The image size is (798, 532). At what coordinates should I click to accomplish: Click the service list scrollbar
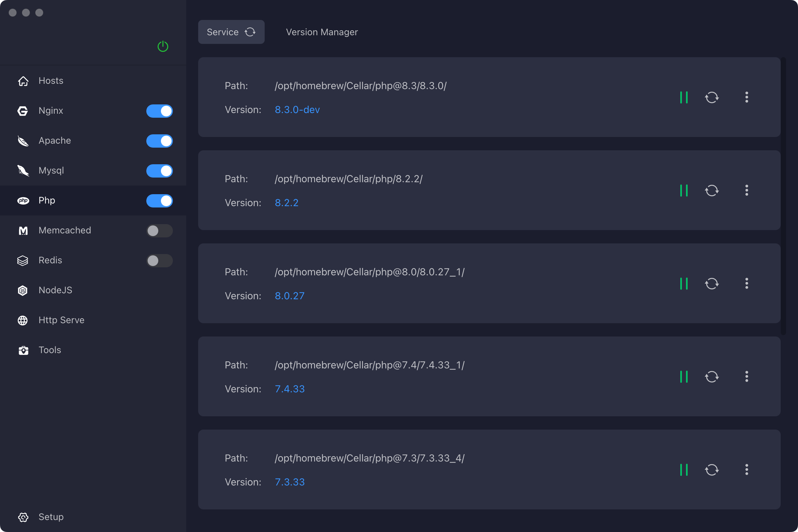783,197
